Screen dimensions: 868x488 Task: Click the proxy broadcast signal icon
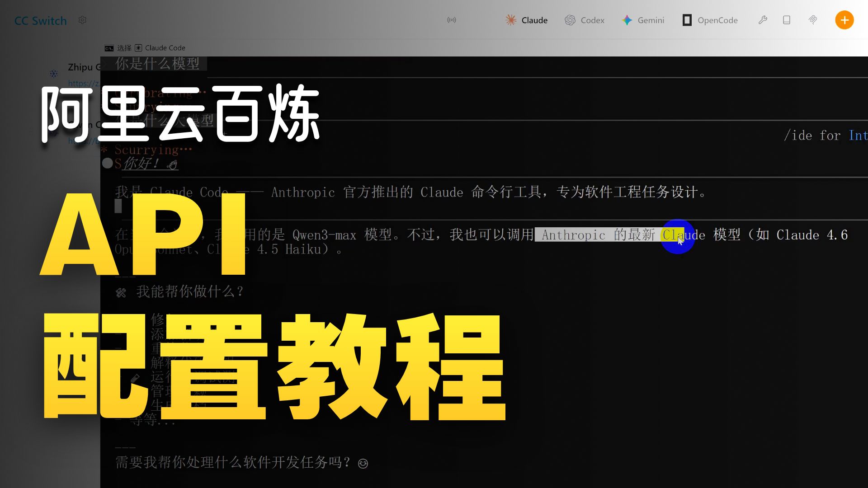[x=451, y=20]
